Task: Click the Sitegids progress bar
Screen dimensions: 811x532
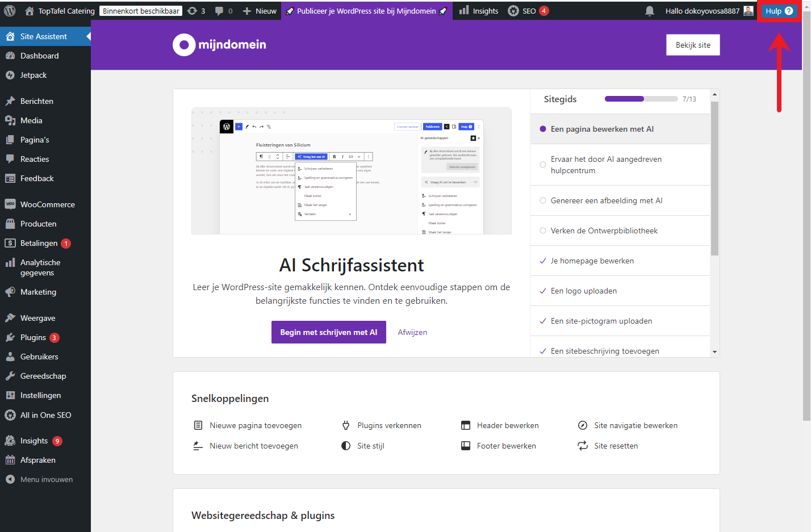Action: pyautogui.click(x=641, y=99)
